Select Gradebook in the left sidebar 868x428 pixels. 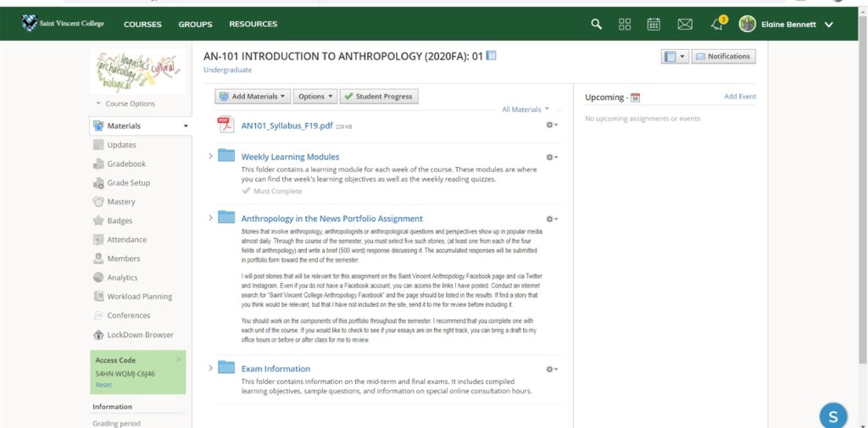pos(126,164)
